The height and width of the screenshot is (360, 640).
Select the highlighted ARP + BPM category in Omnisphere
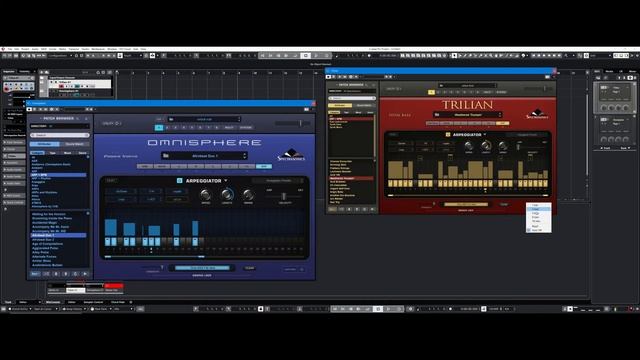point(58,175)
